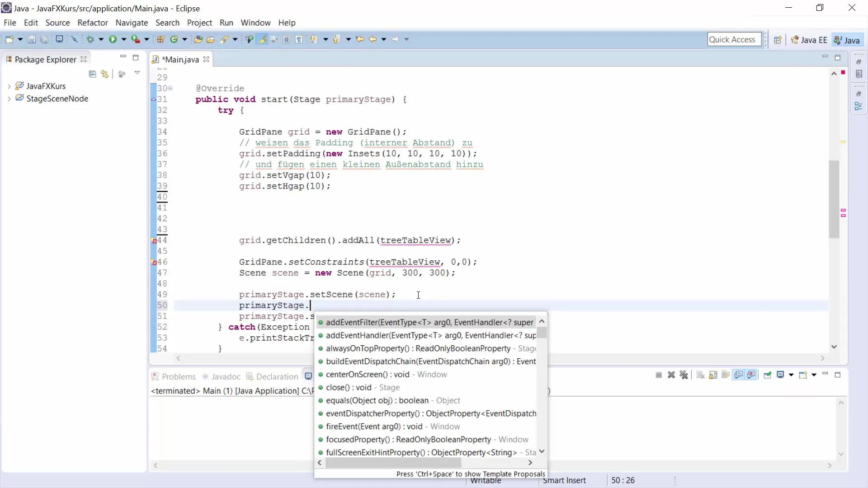The height and width of the screenshot is (488, 868).
Task: Collapse the start method fold marker
Action: (x=170, y=88)
